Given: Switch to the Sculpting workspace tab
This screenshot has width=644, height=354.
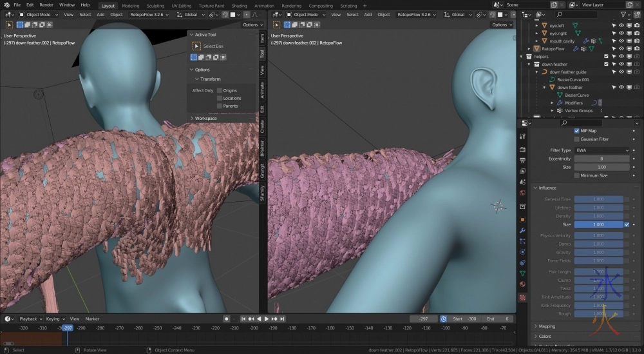Looking at the screenshot, I should [x=155, y=5].
